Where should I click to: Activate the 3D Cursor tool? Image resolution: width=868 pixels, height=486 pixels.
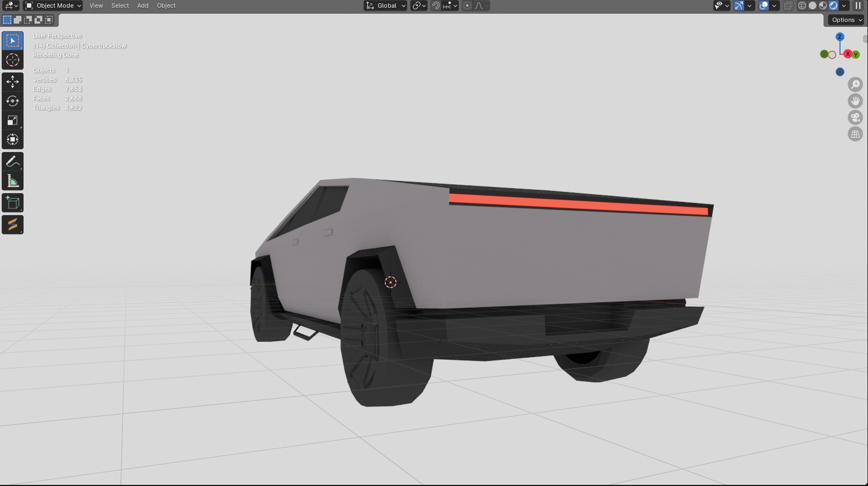13,60
